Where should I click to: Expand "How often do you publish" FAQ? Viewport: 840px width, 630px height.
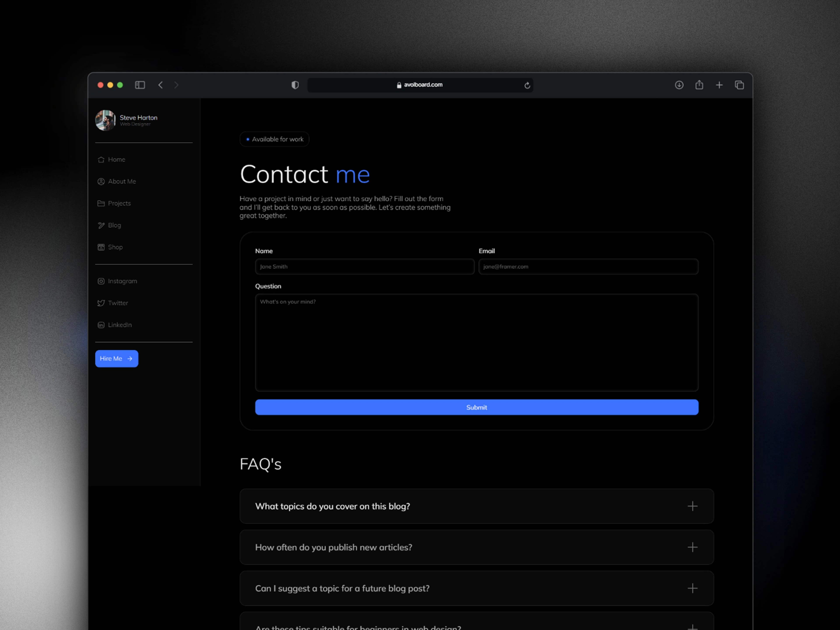click(x=477, y=547)
